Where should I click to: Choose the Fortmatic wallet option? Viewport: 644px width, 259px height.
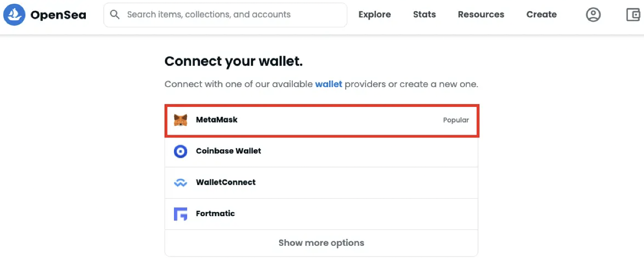pos(322,214)
